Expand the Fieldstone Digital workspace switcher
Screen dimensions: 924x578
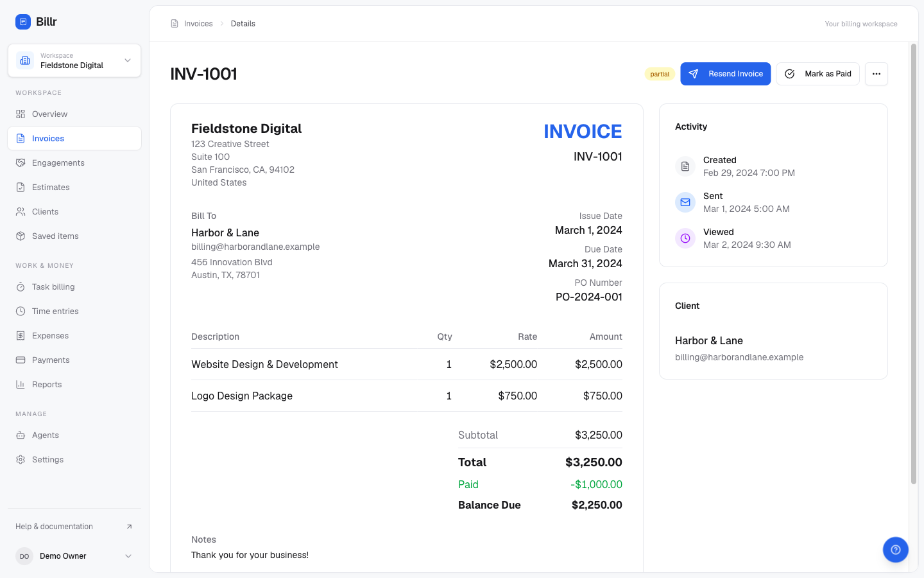coord(74,60)
